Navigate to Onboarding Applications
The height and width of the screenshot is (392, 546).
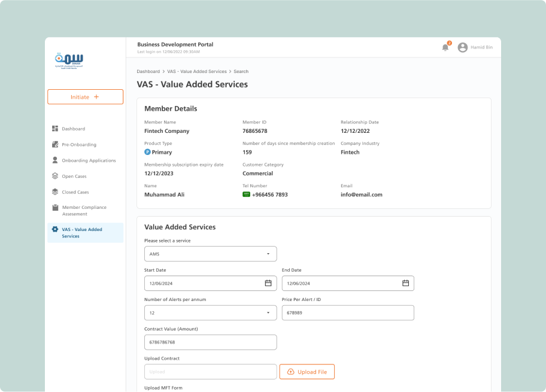tap(89, 160)
